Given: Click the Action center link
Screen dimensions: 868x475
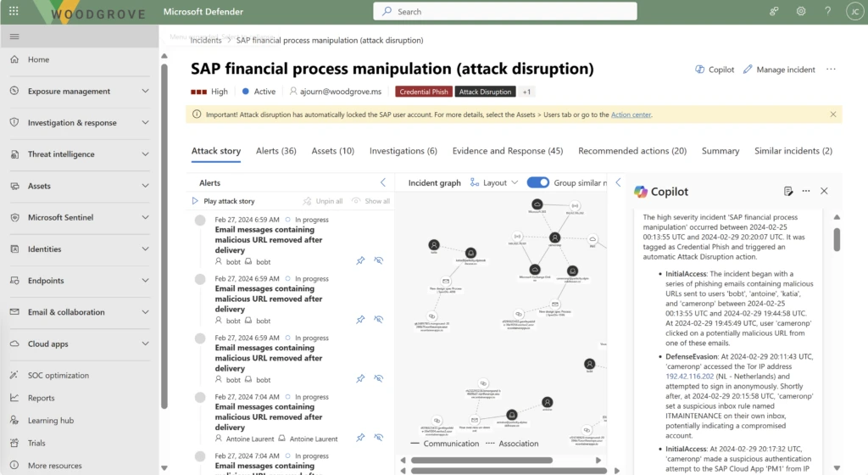Looking at the screenshot, I should point(631,115).
